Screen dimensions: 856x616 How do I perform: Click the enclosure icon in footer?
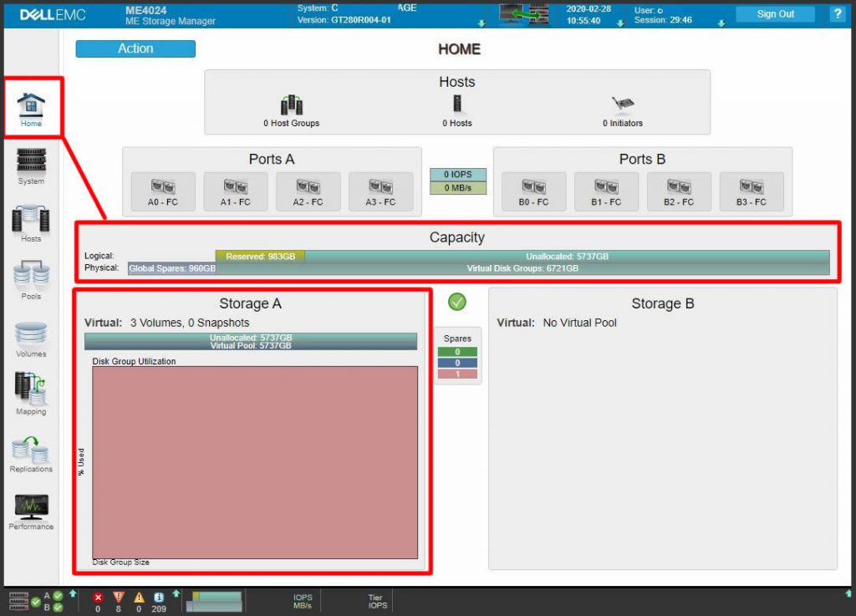tap(18, 601)
